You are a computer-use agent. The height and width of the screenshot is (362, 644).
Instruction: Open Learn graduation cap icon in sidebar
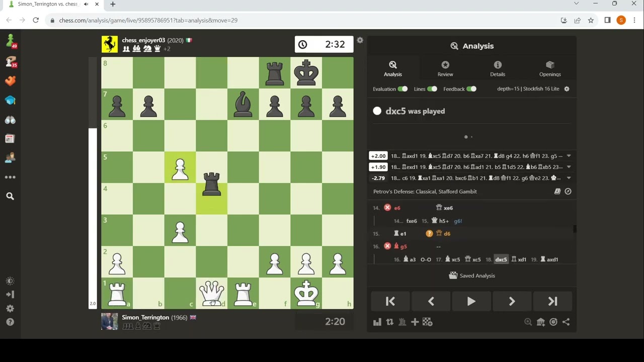10,100
